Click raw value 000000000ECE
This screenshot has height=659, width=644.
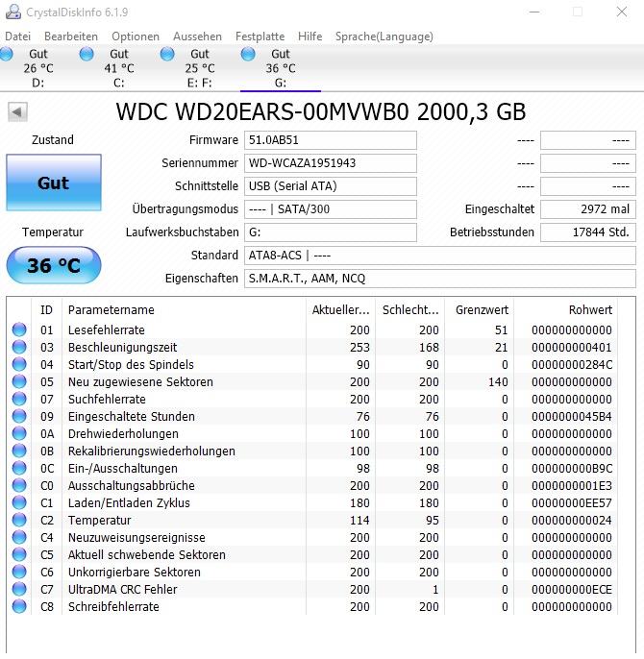point(572,590)
